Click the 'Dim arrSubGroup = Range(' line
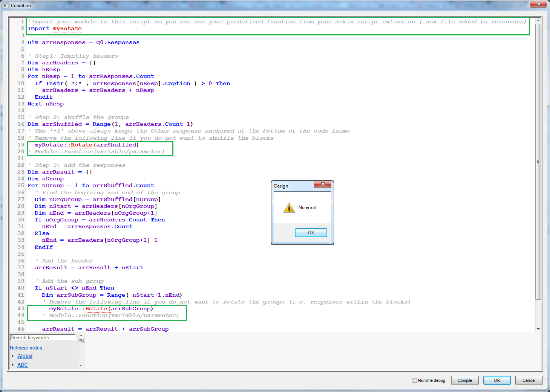The width and height of the screenshot is (550, 392). click(x=112, y=295)
